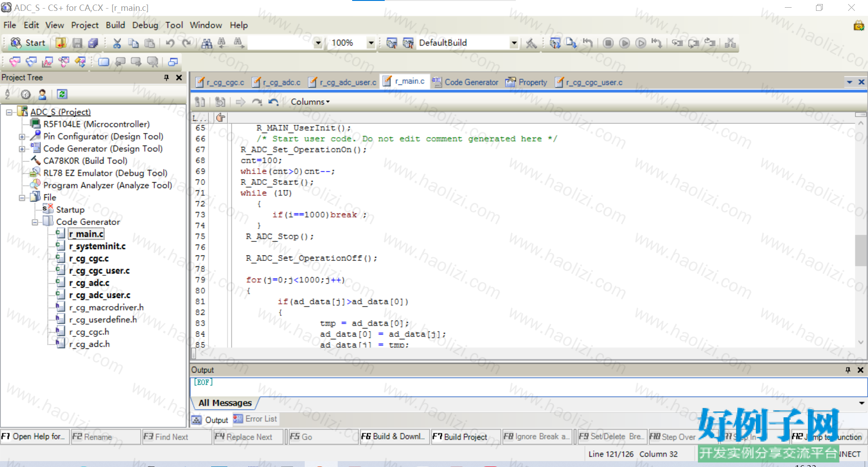Image resolution: width=868 pixels, height=467 pixels.
Task: Switch to r_cg_cgc.c editor tab
Action: [x=220, y=82]
